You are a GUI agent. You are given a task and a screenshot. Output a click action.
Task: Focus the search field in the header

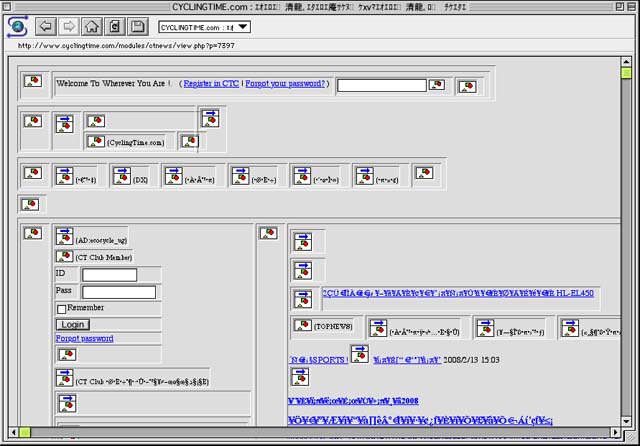tap(382, 85)
